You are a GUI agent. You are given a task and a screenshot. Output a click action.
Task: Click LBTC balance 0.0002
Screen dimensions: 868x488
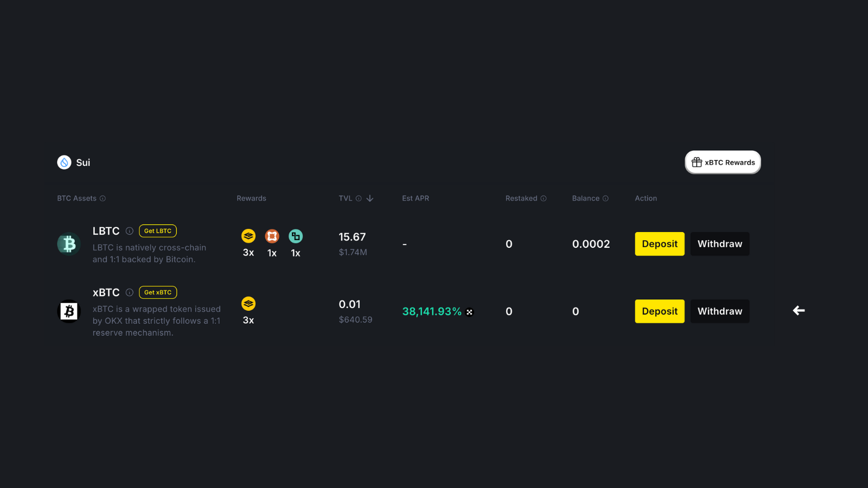(x=591, y=244)
